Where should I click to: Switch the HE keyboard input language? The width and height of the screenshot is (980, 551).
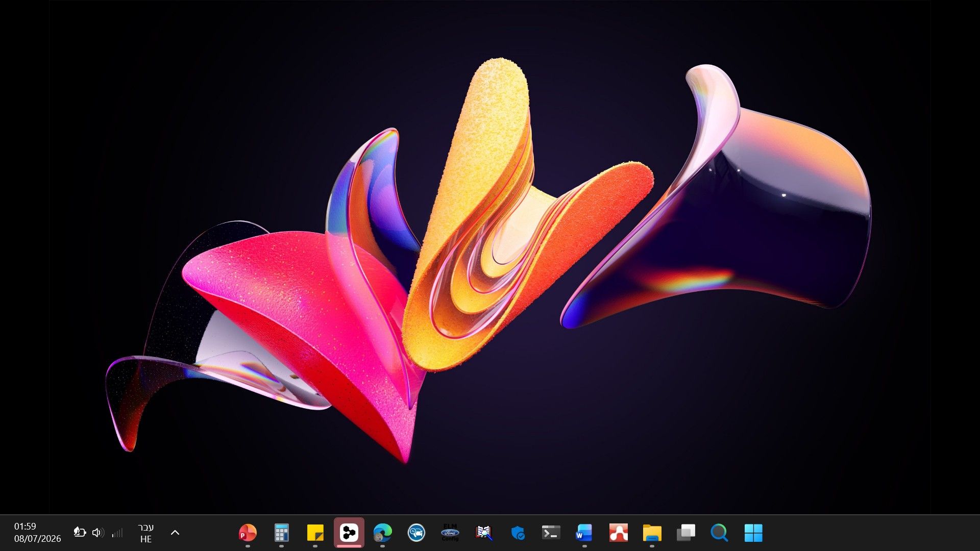(x=146, y=533)
